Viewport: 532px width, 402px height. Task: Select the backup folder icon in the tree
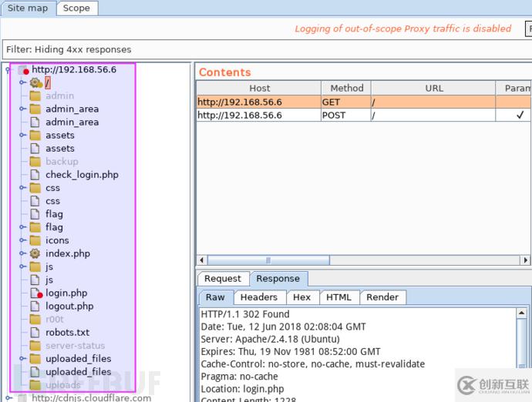click(35, 162)
